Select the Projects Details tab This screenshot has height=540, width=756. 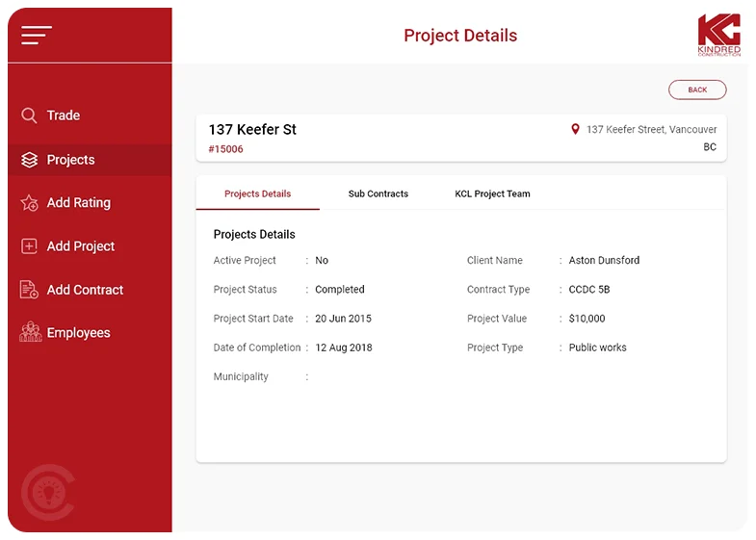click(257, 193)
